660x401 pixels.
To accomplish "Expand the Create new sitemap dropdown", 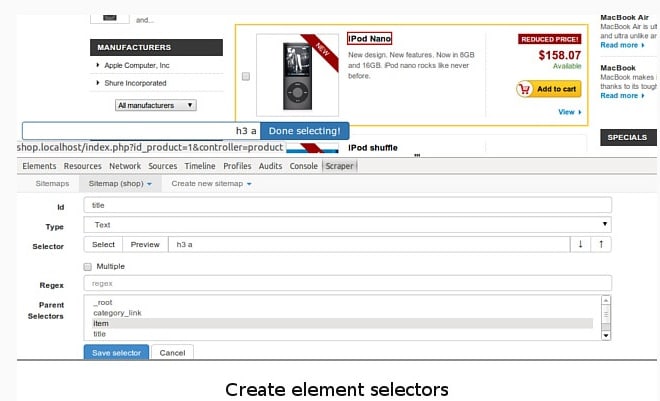I will tap(211, 184).
